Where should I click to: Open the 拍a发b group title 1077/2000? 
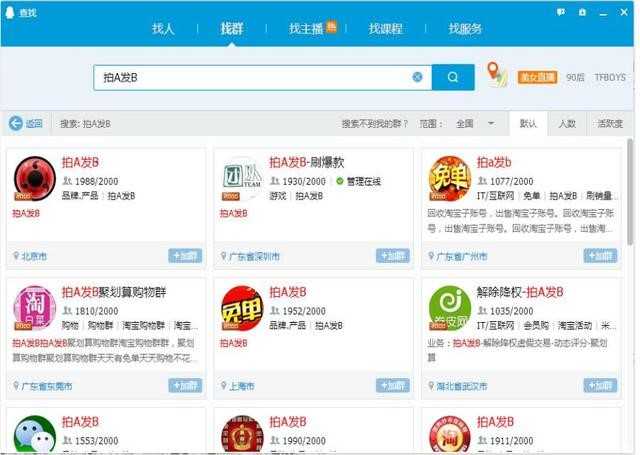click(x=493, y=162)
